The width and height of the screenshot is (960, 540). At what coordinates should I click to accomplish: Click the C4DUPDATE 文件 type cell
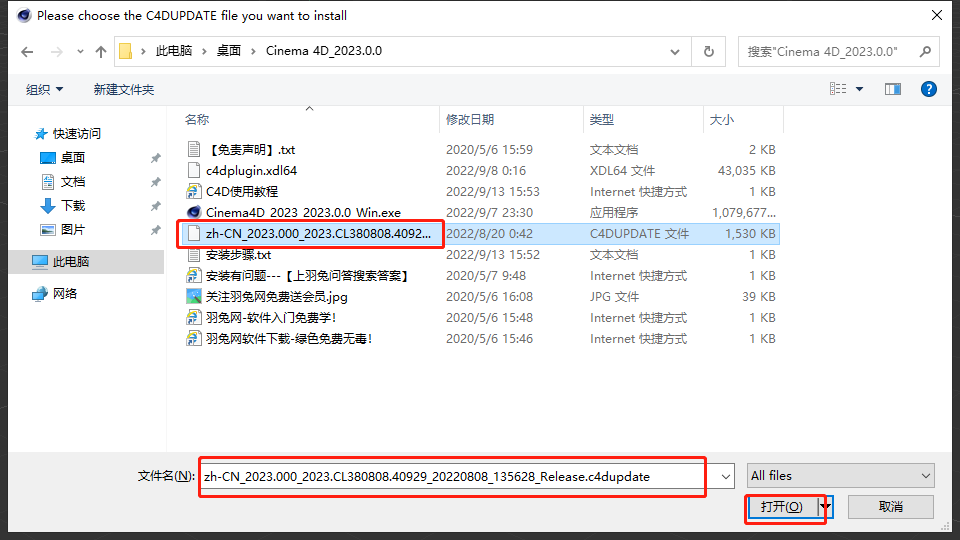639,234
